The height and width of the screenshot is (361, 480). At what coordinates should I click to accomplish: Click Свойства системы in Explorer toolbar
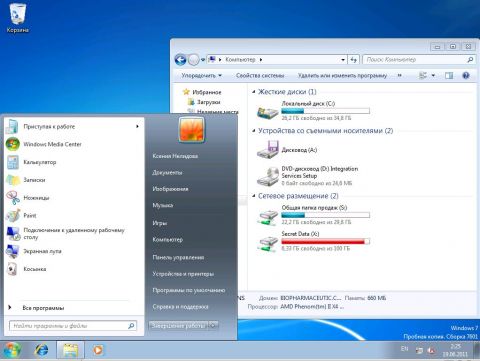pyautogui.click(x=260, y=75)
